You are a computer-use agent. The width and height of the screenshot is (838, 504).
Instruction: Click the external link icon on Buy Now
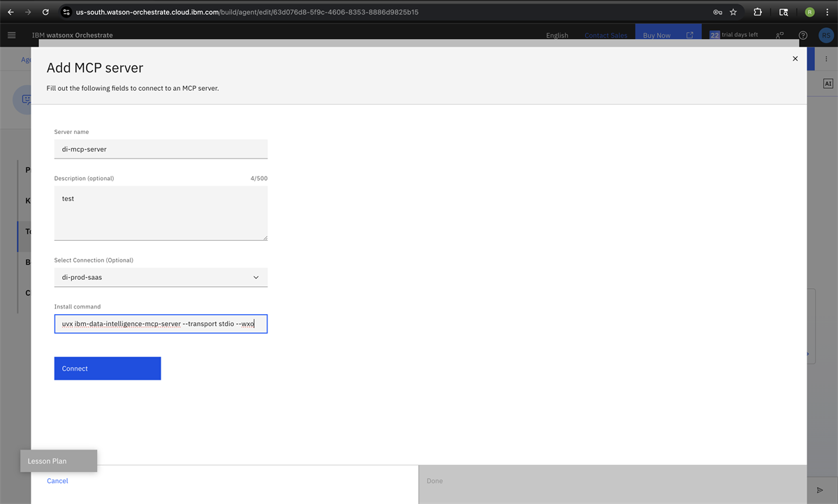tap(690, 35)
